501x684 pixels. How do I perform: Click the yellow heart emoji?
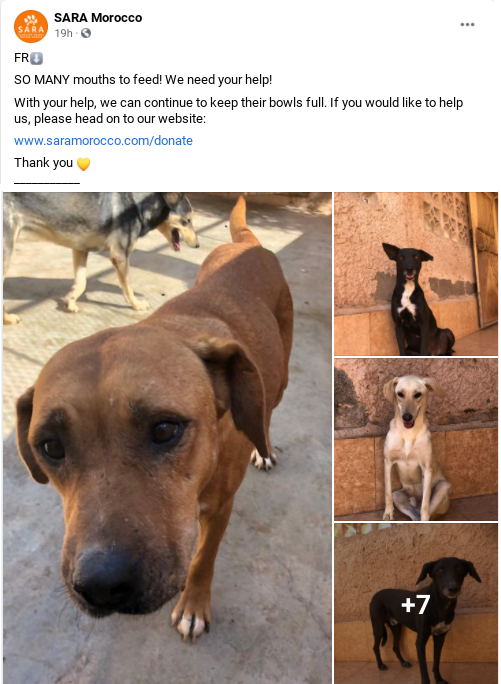pos(83,164)
